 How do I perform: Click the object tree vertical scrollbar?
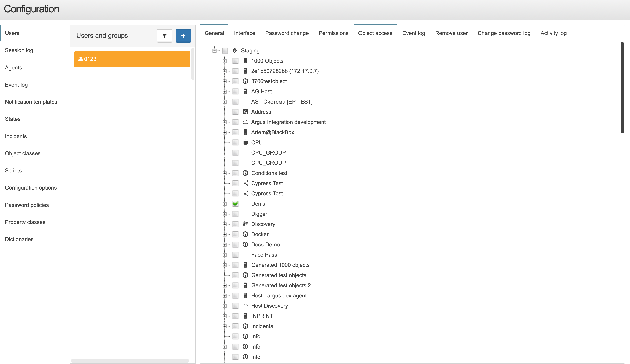point(622,87)
